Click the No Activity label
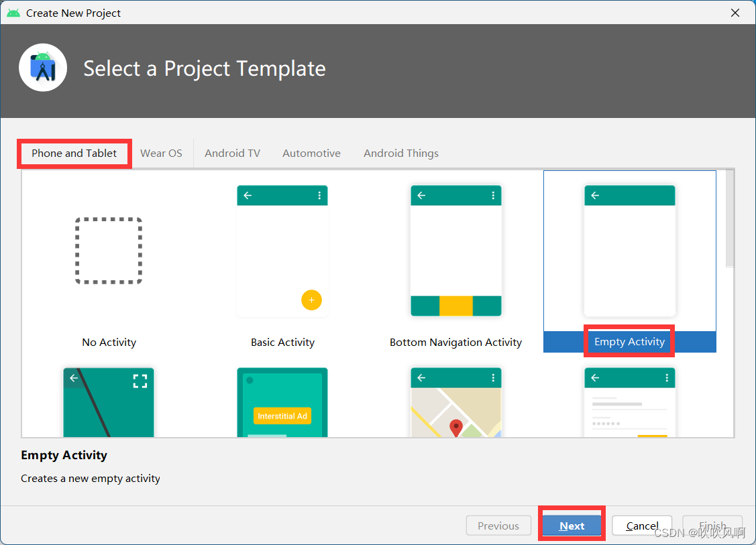 click(109, 342)
